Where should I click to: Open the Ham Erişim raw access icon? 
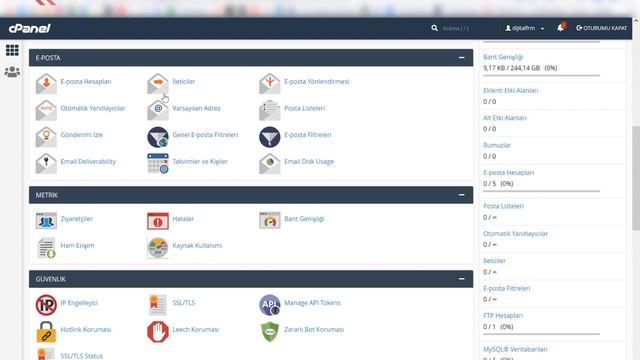46,247
